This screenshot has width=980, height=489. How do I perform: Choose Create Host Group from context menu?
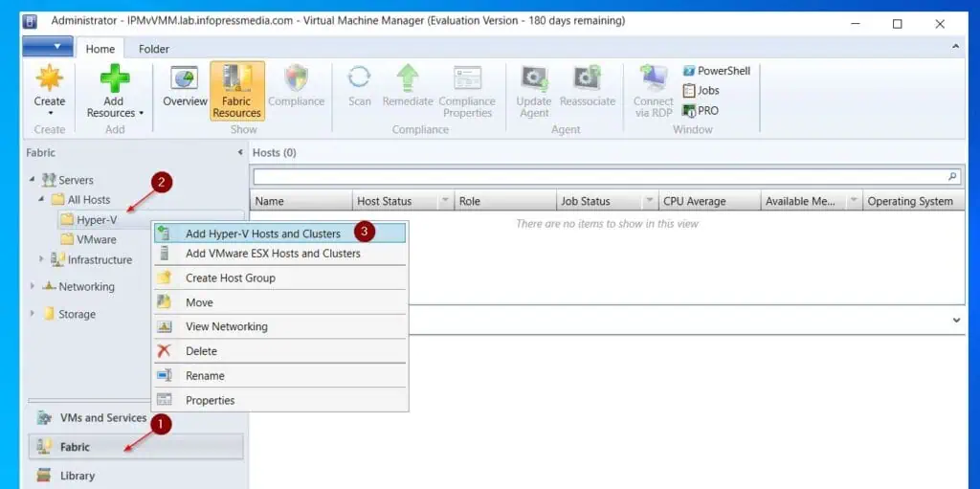pyautogui.click(x=280, y=278)
